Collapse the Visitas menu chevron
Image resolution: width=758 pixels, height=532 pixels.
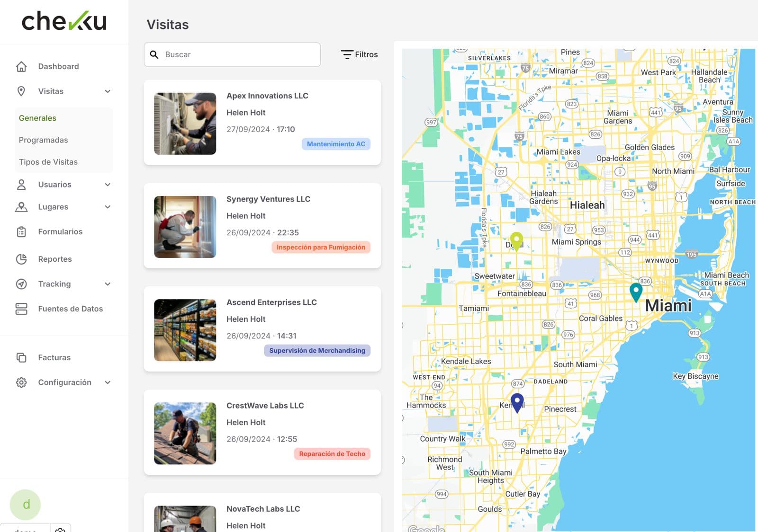click(x=108, y=91)
